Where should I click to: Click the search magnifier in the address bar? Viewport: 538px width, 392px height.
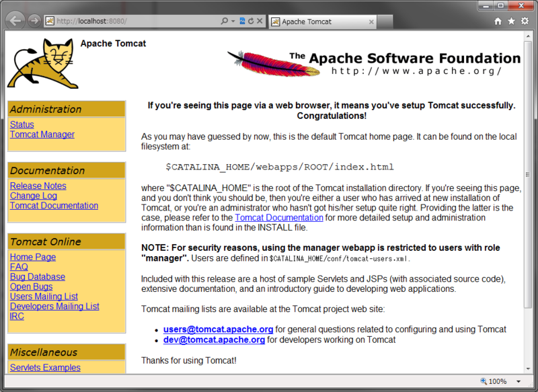click(225, 21)
